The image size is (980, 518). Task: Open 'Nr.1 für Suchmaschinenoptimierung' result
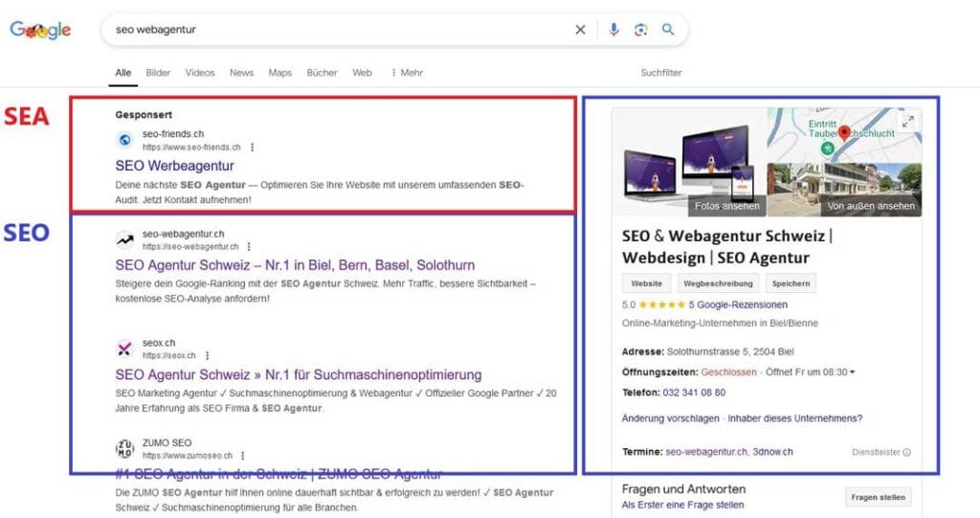point(299,374)
